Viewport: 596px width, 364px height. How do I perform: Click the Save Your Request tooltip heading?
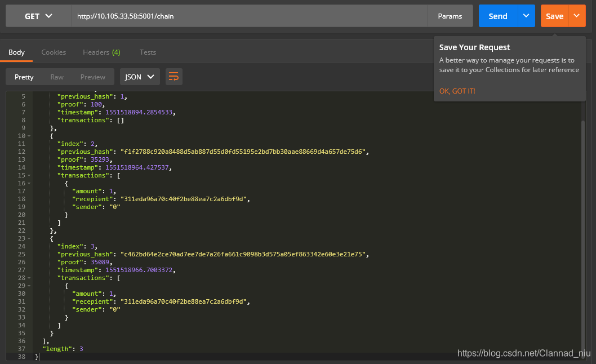474,47
